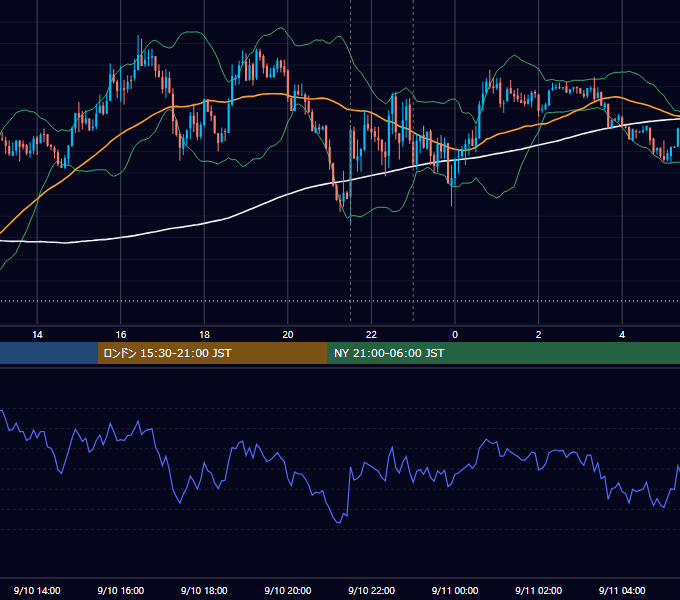Viewport: 680px width, 600px height.
Task: Click the 9/11 00:00 time label
Action: click(455, 590)
